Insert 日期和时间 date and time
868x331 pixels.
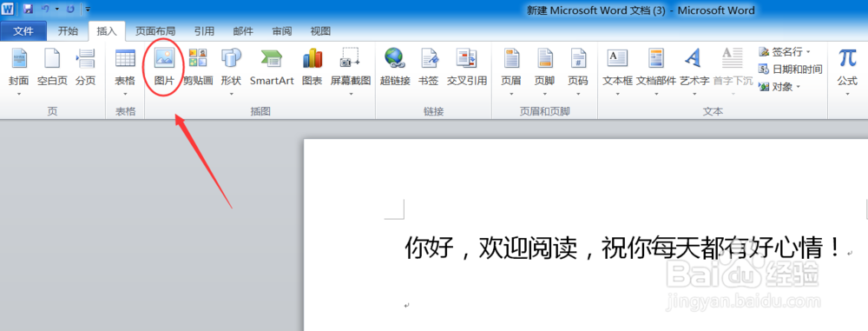(x=791, y=70)
